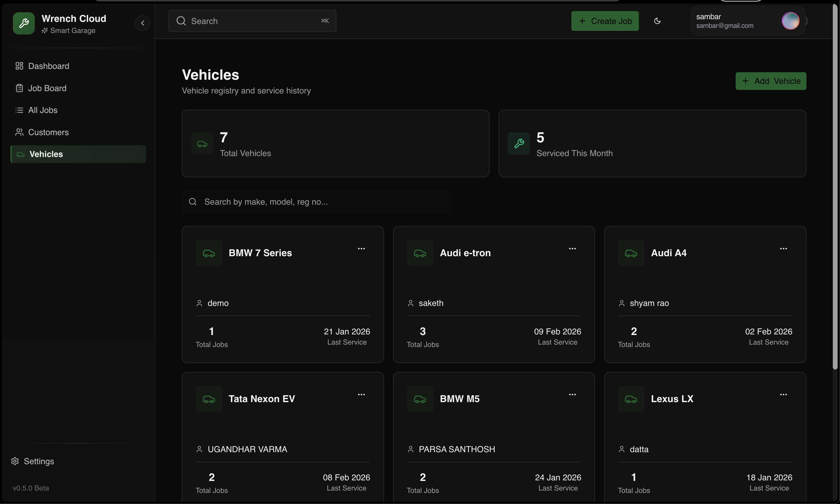Navigate to Customers section
Screen dimensions: 840x504
pyautogui.click(x=78, y=132)
